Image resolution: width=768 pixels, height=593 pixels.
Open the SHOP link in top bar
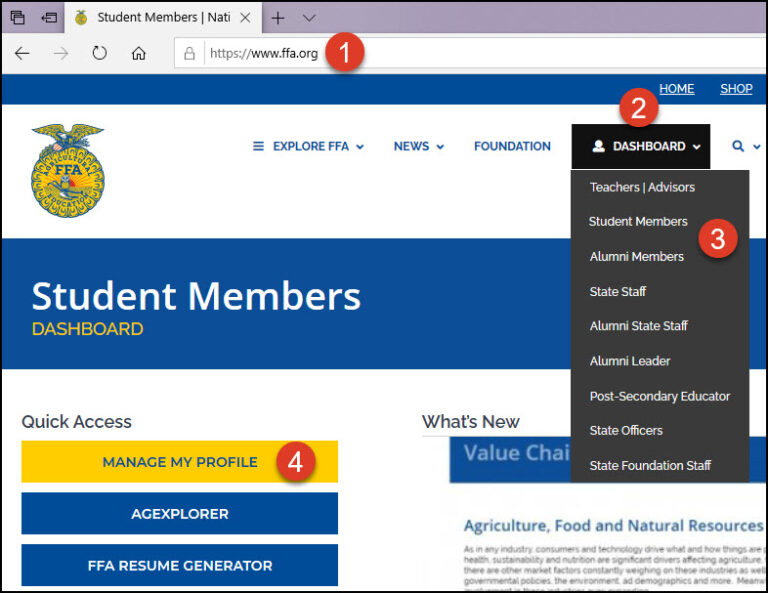click(736, 89)
